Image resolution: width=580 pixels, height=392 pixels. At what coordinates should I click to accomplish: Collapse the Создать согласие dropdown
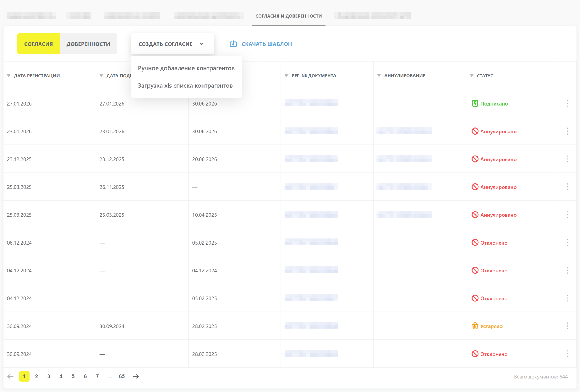tap(172, 44)
